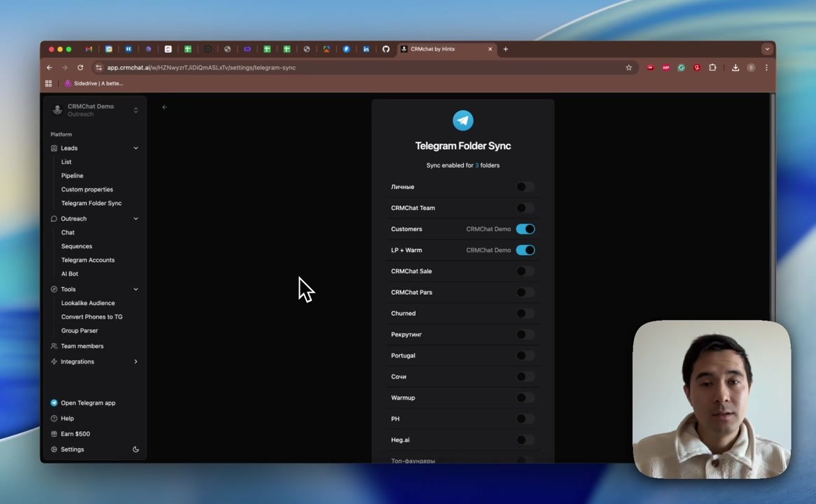Open Sidedrive bookmark
Image resolution: width=816 pixels, height=504 pixels.
94,83
